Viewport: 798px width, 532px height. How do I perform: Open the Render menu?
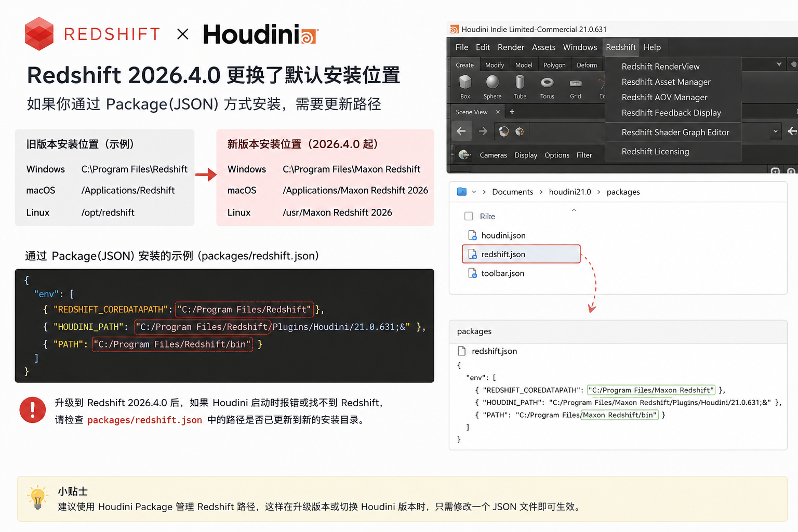click(511, 47)
